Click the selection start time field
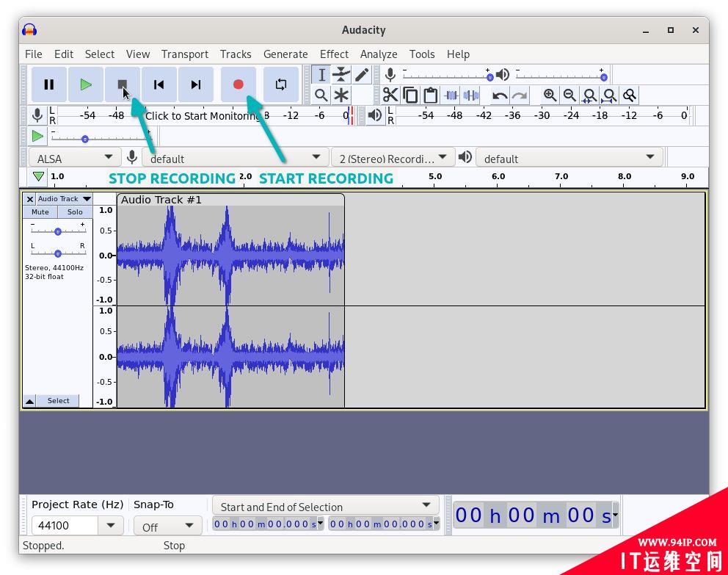This screenshot has width=728, height=575. click(x=265, y=524)
